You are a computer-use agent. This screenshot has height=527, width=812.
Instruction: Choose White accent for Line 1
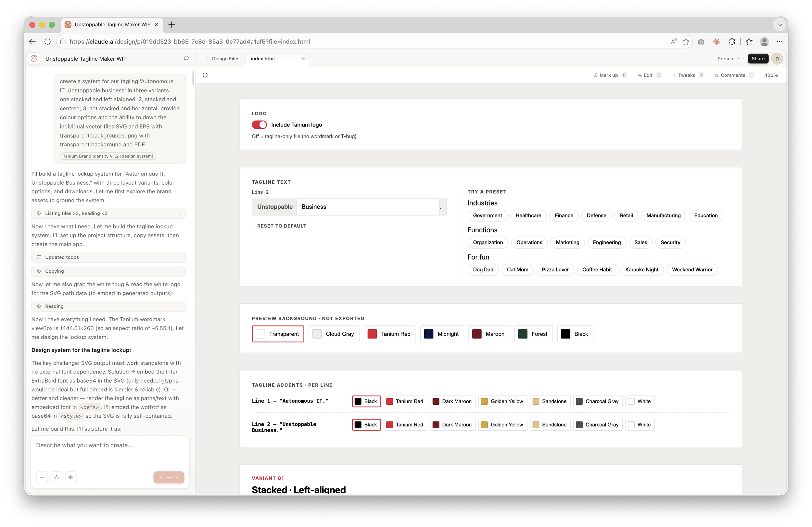tap(640, 401)
